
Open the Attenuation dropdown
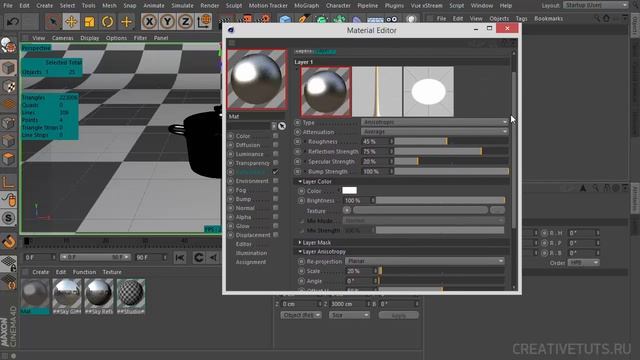[434, 132]
